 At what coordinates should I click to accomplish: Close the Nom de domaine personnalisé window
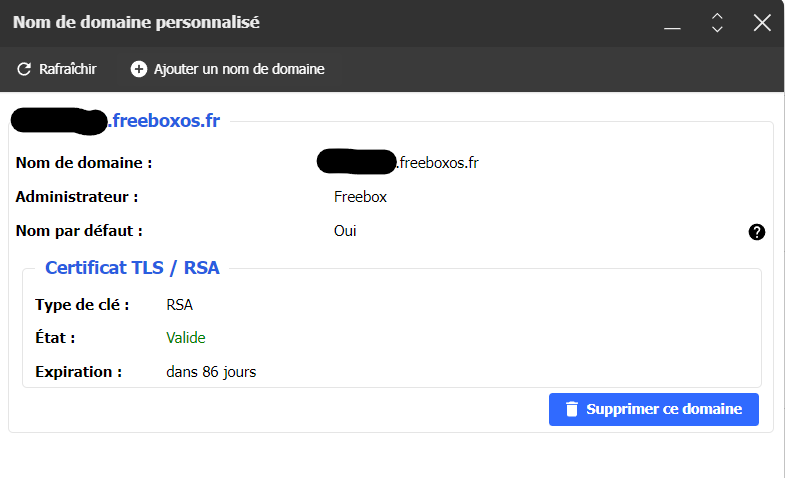coord(762,23)
